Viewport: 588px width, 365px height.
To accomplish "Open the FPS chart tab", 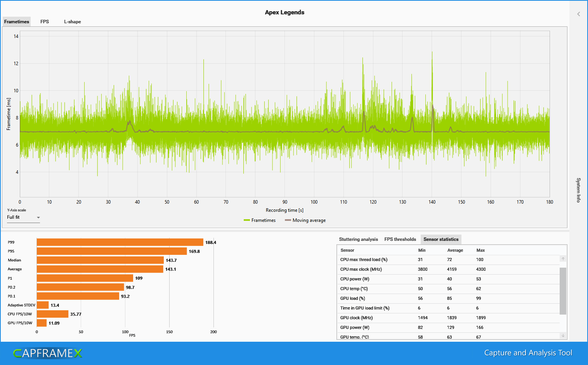I will tap(45, 22).
